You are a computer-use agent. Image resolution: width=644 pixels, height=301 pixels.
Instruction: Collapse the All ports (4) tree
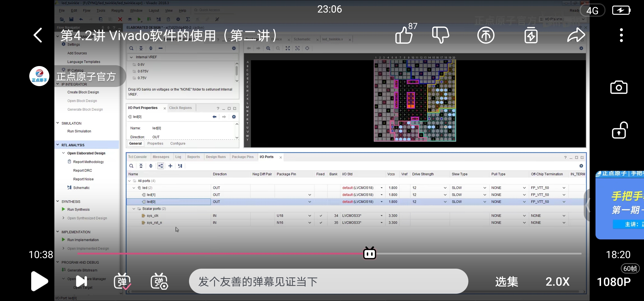tap(129, 181)
